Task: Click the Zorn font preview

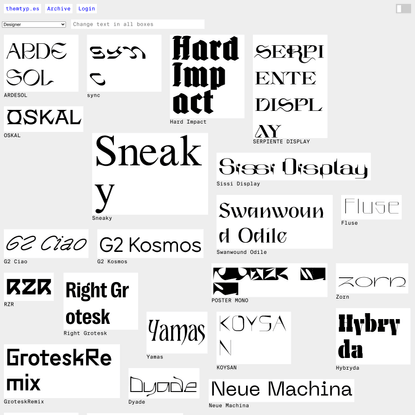Action: (x=372, y=278)
